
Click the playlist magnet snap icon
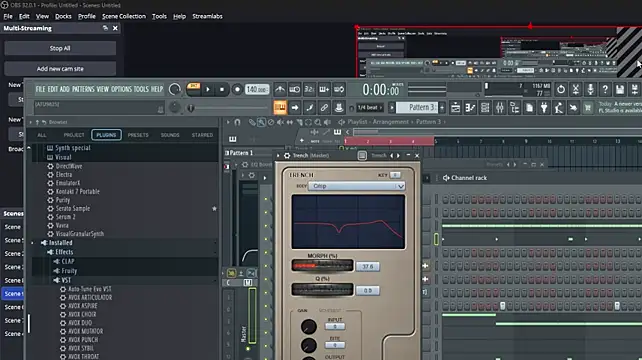pos(237,122)
